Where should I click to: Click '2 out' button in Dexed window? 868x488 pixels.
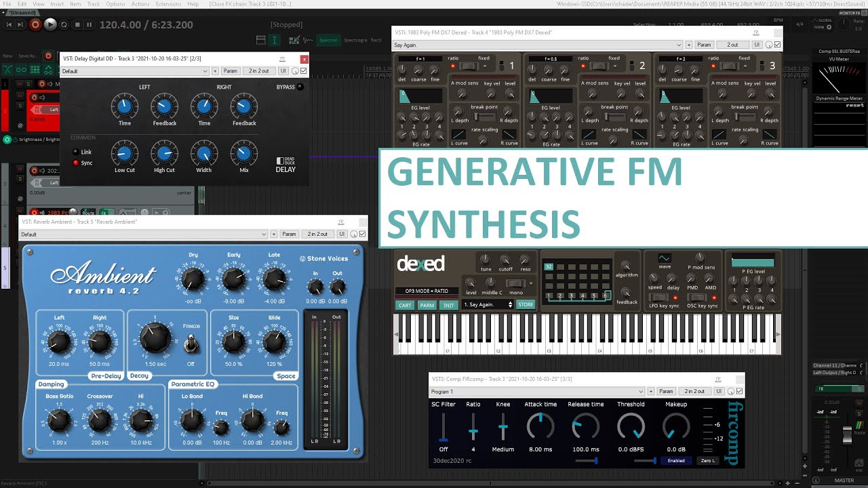tap(732, 45)
